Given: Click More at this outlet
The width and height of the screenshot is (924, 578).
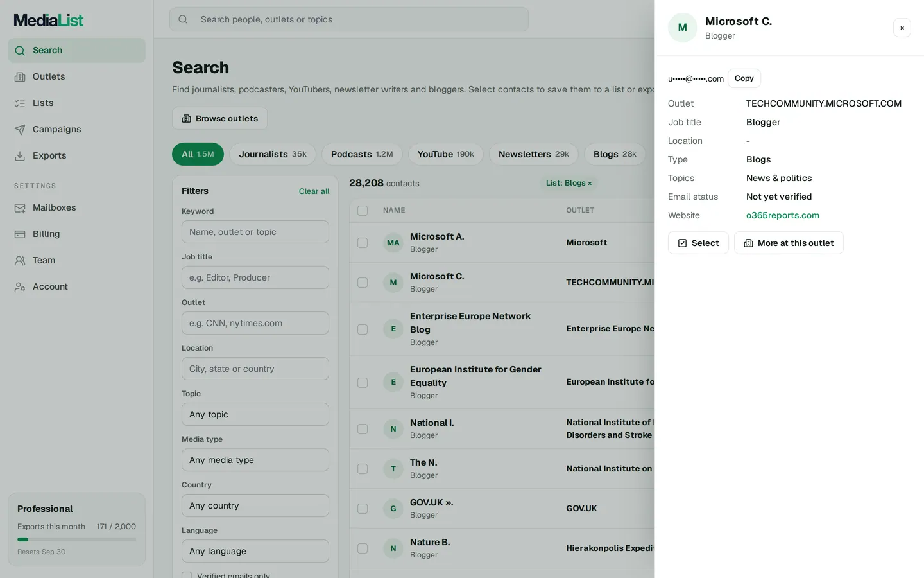Looking at the screenshot, I should tap(789, 243).
